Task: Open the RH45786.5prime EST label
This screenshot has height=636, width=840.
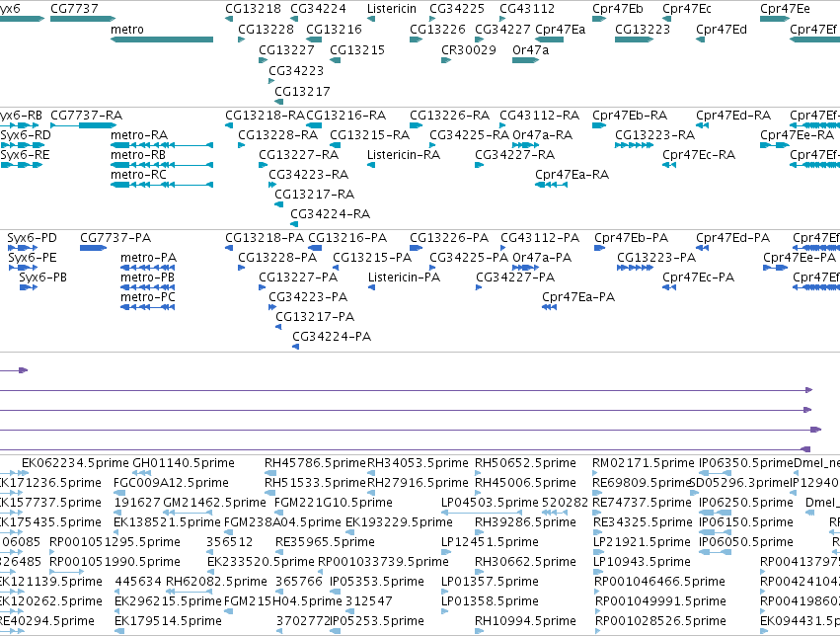Action: point(315,463)
